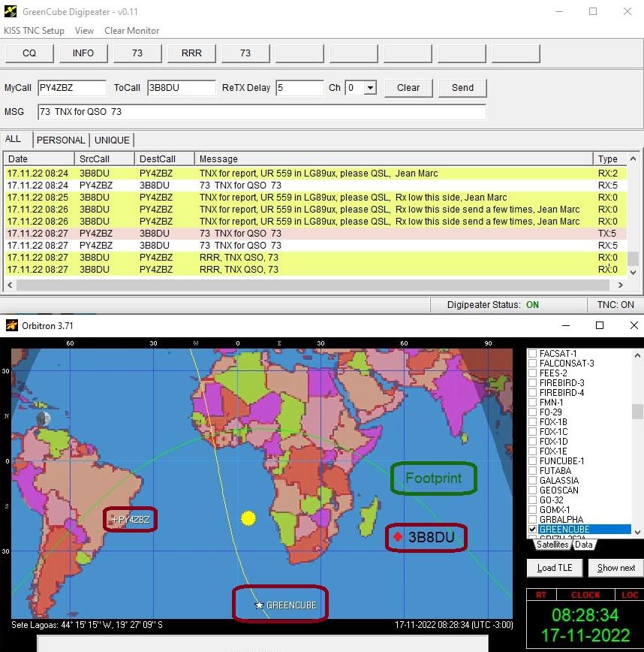Click the Orbitron app icon in title bar
Image resolution: width=644 pixels, height=652 pixels.
click(x=11, y=325)
